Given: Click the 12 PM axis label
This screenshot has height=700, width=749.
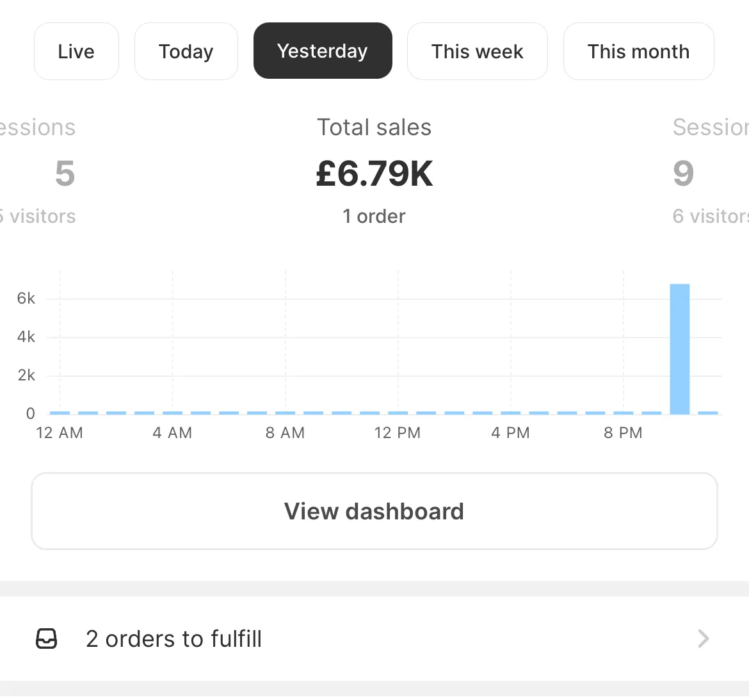Looking at the screenshot, I should tap(398, 433).
